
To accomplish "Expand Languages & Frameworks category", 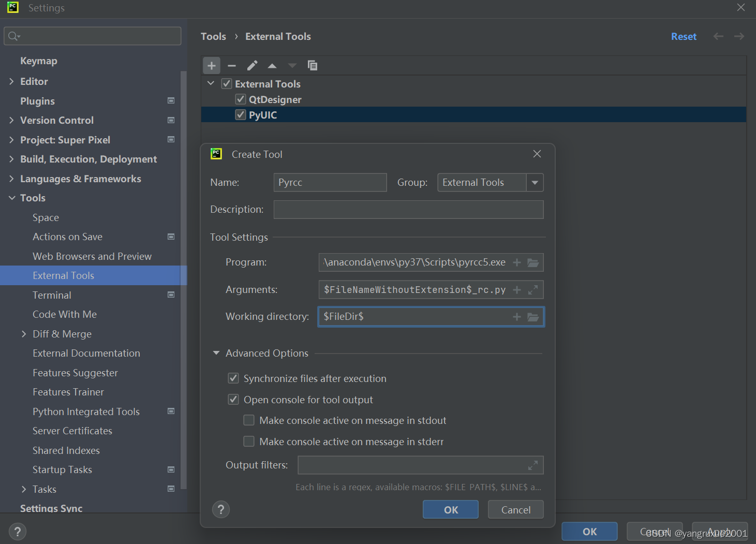I will (x=11, y=179).
